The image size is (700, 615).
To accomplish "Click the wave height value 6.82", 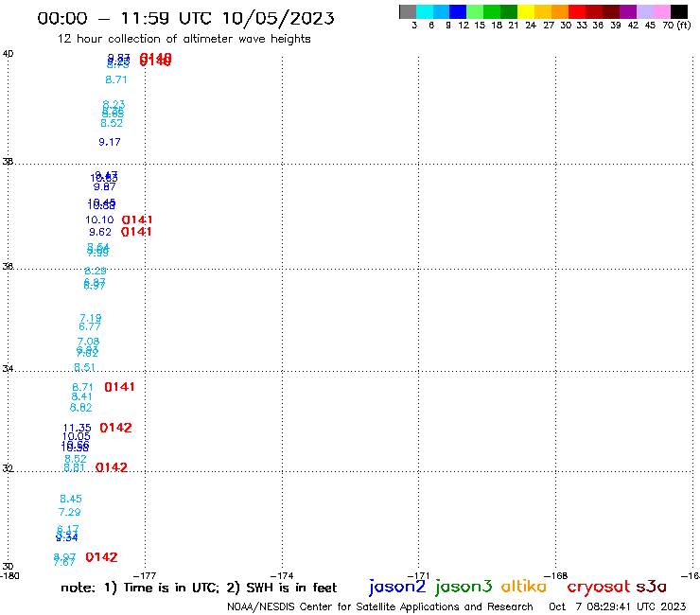I will 80,408.
